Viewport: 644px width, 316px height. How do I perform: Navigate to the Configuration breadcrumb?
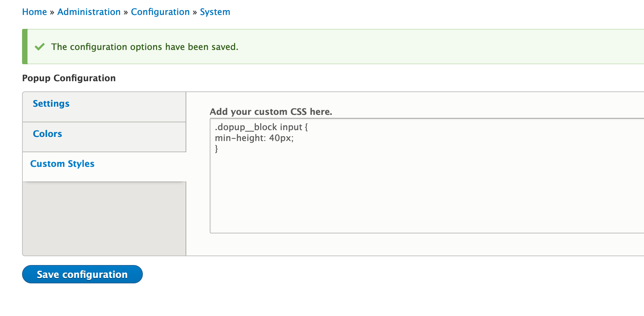[x=160, y=12]
